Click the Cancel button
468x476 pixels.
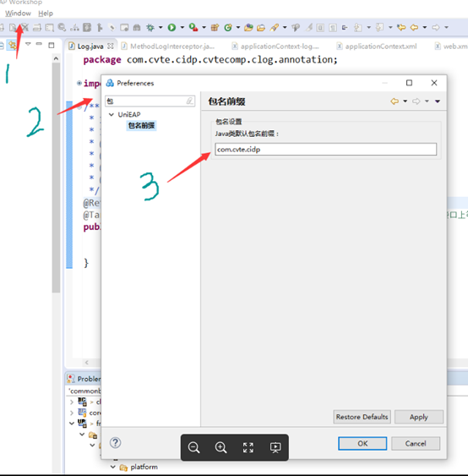[416, 444]
